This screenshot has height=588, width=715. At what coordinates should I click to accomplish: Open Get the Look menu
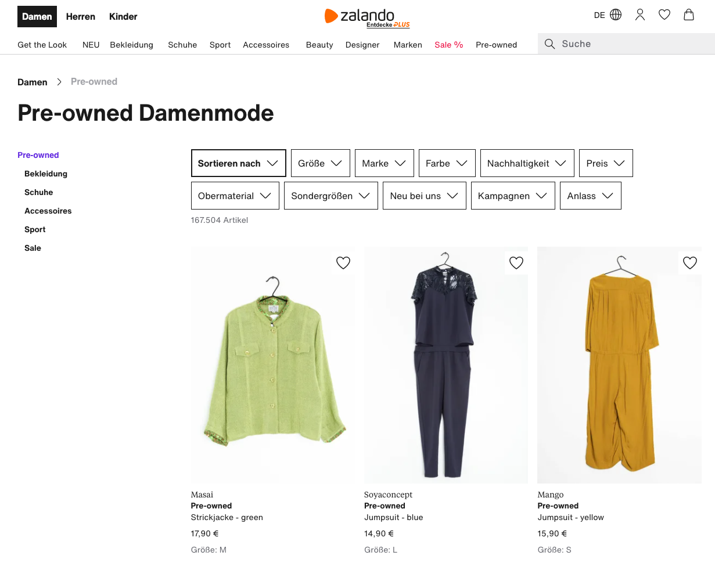(42, 45)
